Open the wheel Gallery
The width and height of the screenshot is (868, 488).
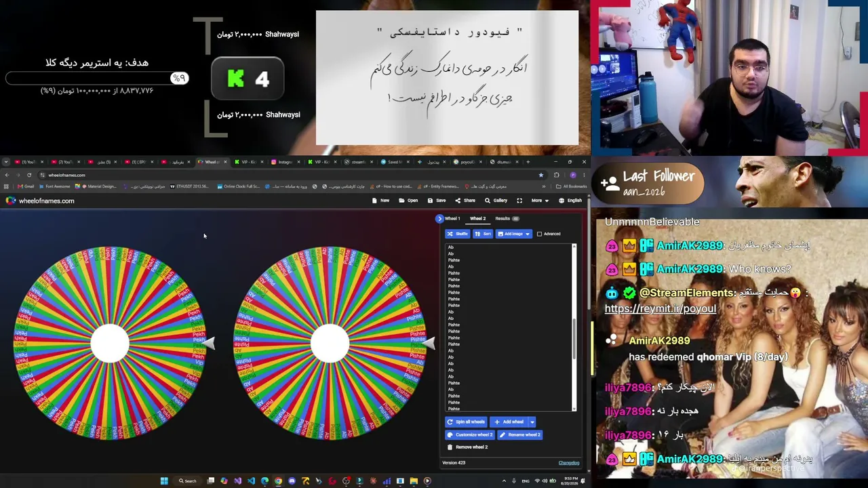496,201
